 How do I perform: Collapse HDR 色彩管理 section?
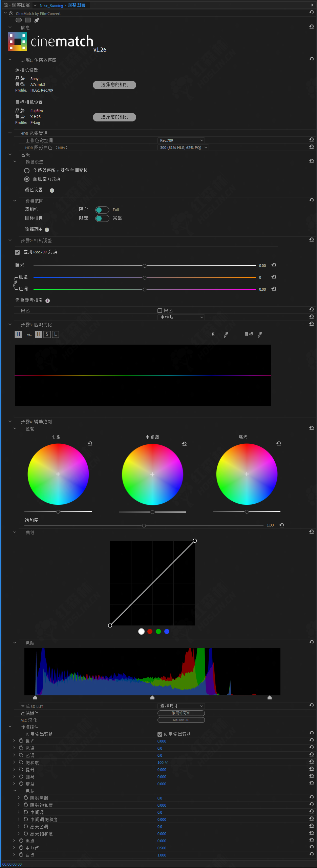click(10, 133)
